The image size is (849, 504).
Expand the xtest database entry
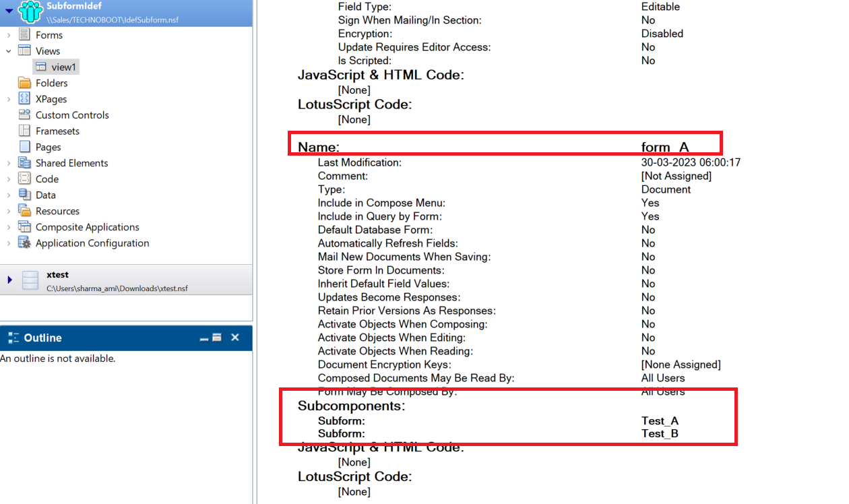(9, 279)
